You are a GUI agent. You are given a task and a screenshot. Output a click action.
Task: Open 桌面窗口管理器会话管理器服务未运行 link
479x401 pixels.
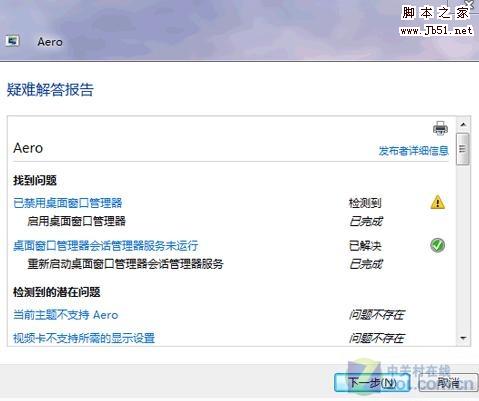point(106,246)
